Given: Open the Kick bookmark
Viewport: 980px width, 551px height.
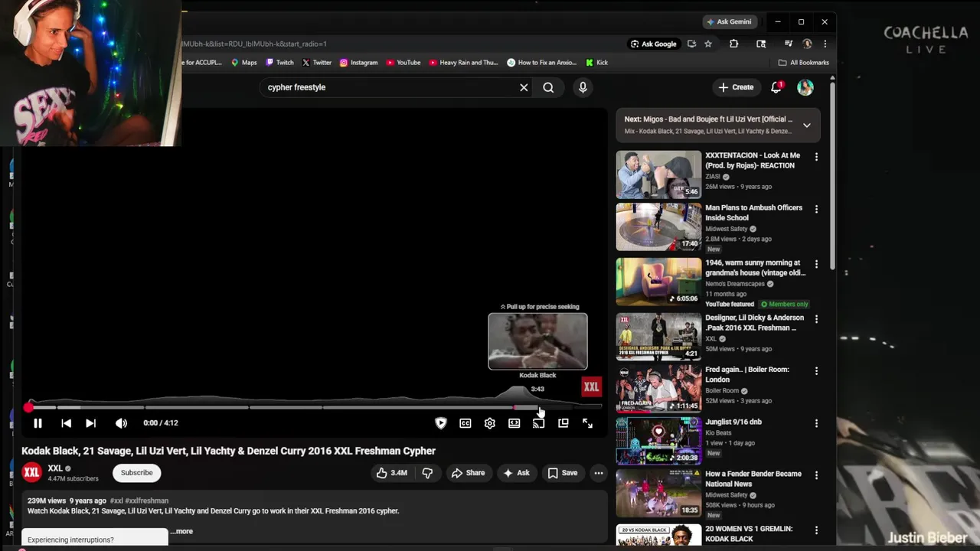Looking at the screenshot, I should pos(596,63).
